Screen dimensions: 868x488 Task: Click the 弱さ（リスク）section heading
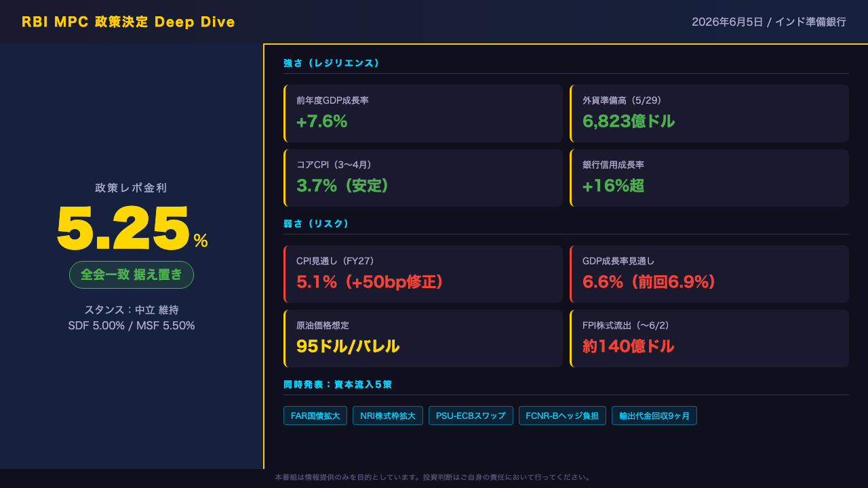316,224
